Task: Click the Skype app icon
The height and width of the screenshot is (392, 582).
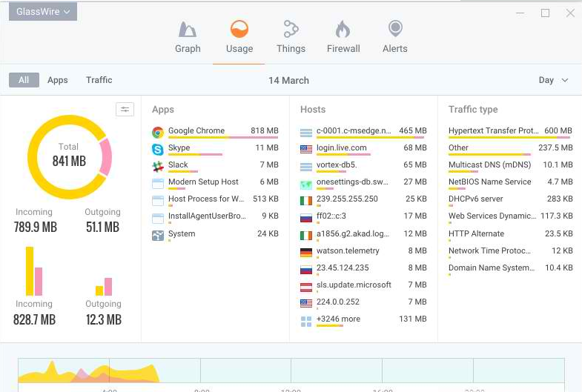Action: tap(158, 150)
